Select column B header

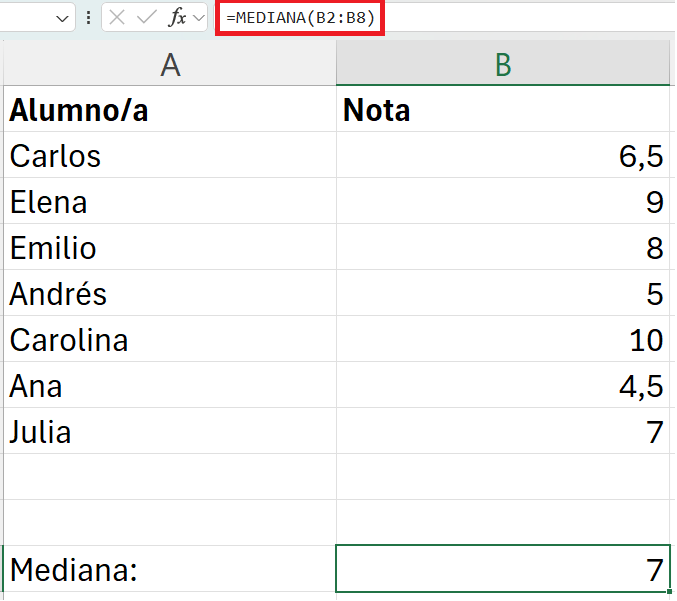[503, 64]
